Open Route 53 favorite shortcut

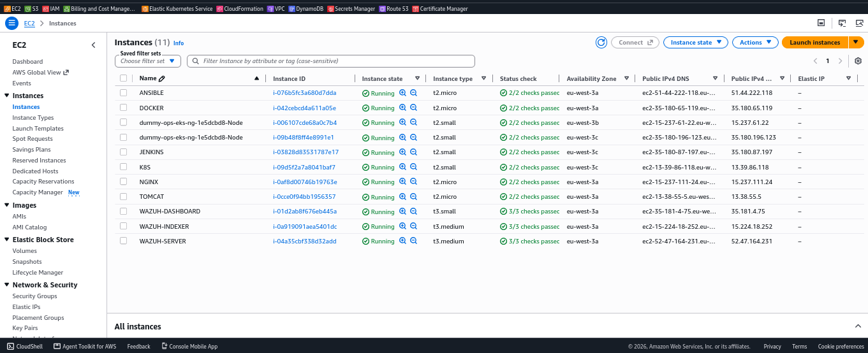point(394,8)
